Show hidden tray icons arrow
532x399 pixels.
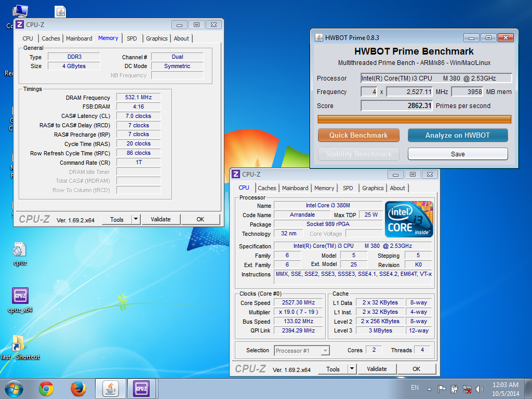[x=429, y=389]
